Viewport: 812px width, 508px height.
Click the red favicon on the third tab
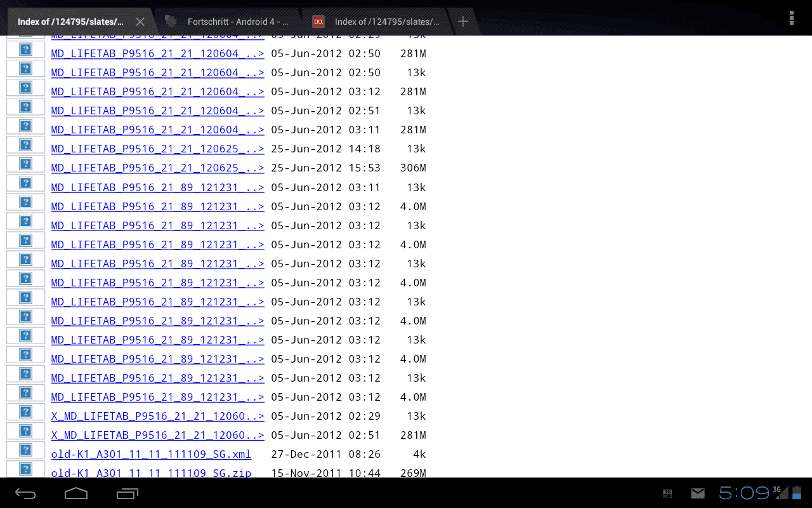[318, 22]
